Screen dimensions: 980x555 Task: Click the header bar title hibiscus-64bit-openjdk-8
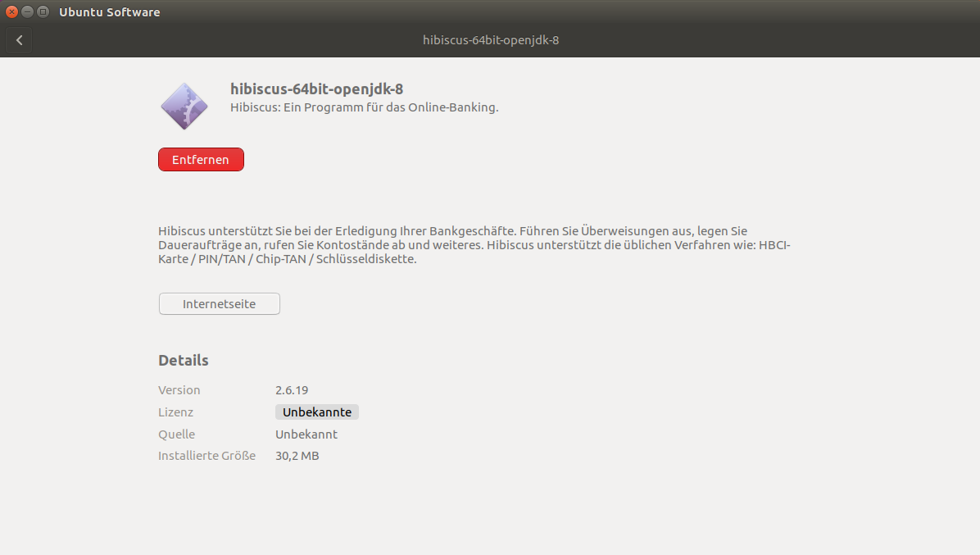point(491,40)
